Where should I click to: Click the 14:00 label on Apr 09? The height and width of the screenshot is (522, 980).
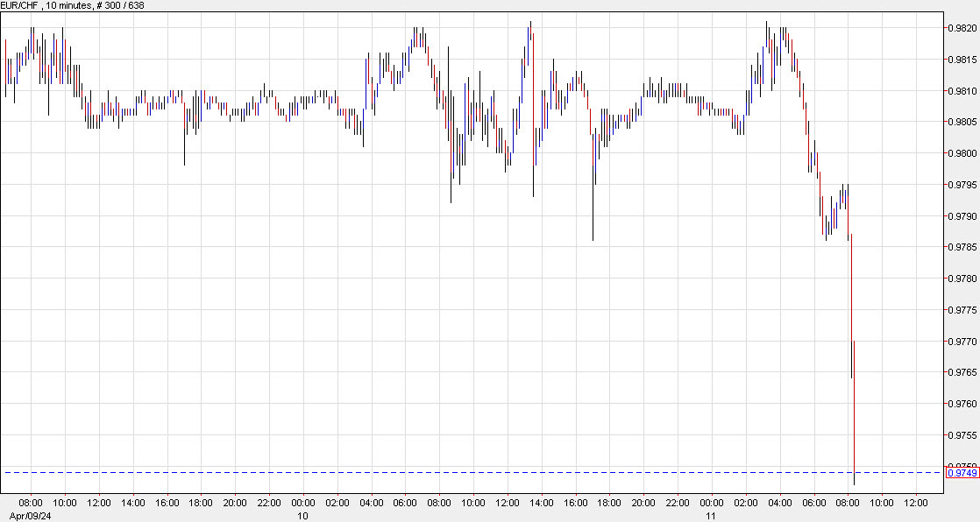[x=133, y=504]
